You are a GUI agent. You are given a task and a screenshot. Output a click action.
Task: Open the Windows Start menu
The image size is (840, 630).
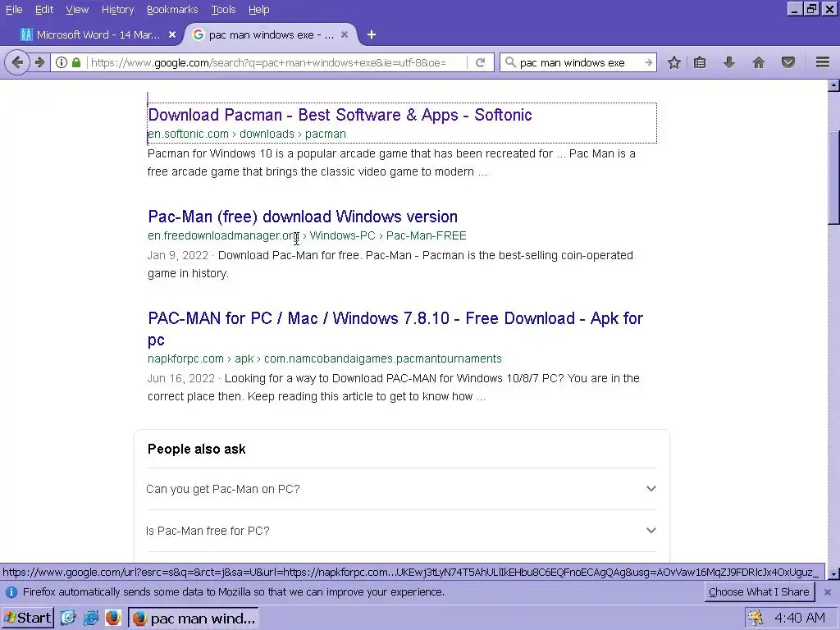click(27, 618)
